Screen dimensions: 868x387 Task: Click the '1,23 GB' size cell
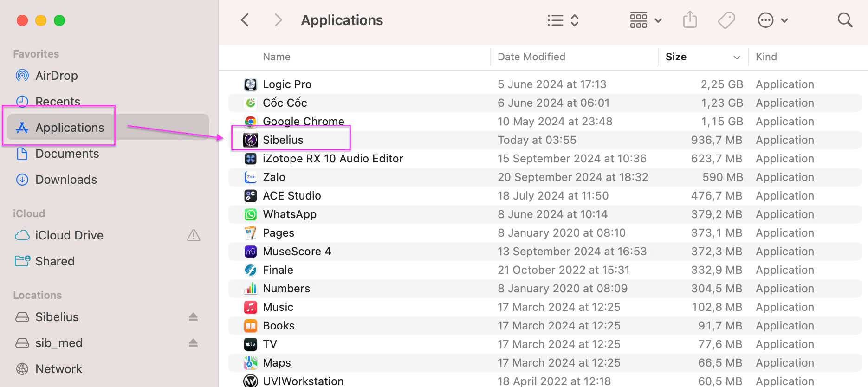pyautogui.click(x=722, y=103)
